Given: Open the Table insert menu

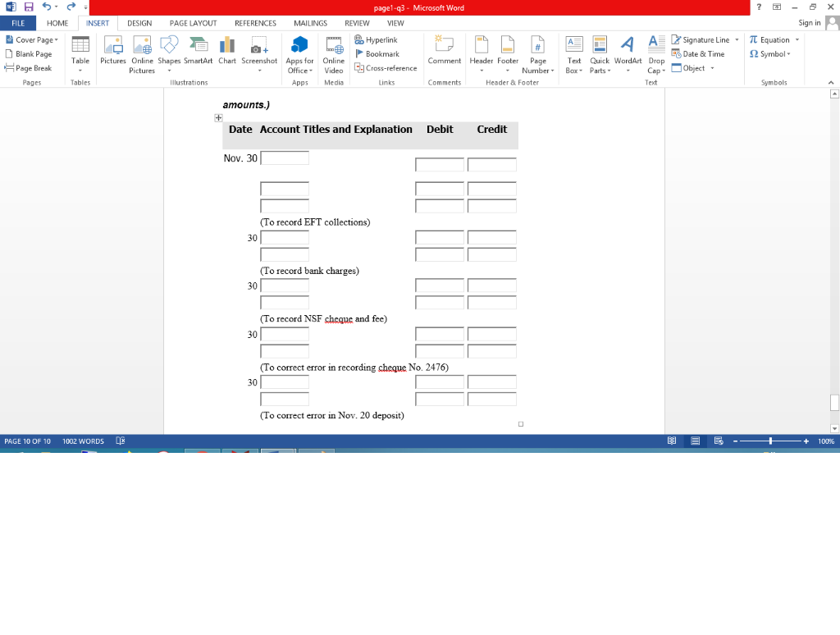Looking at the screenshot, I should (80, 55).
